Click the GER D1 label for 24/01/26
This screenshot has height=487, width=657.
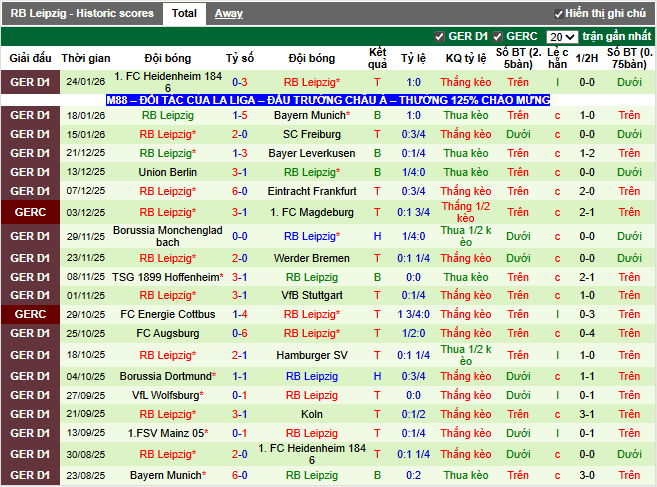pos(30,82)
